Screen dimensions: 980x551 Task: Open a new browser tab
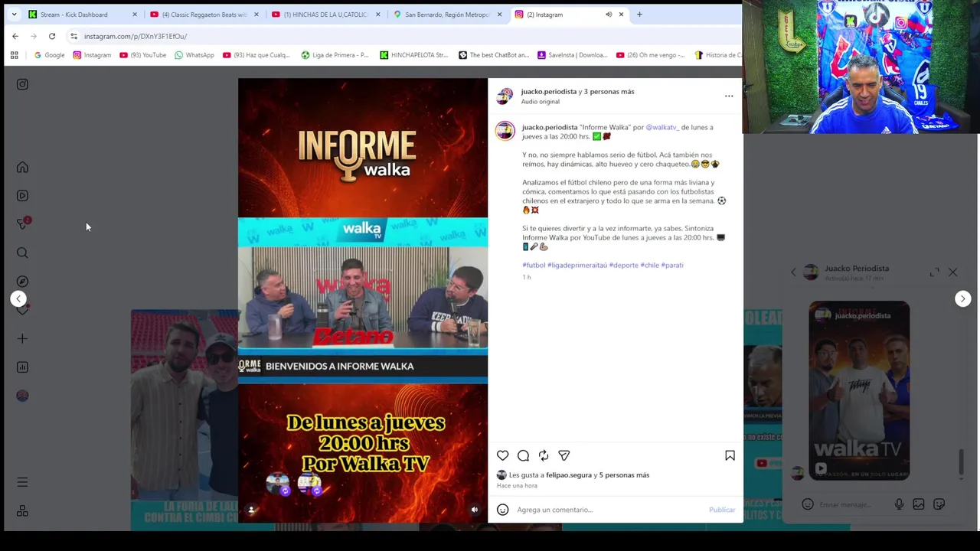click(639, 15)
